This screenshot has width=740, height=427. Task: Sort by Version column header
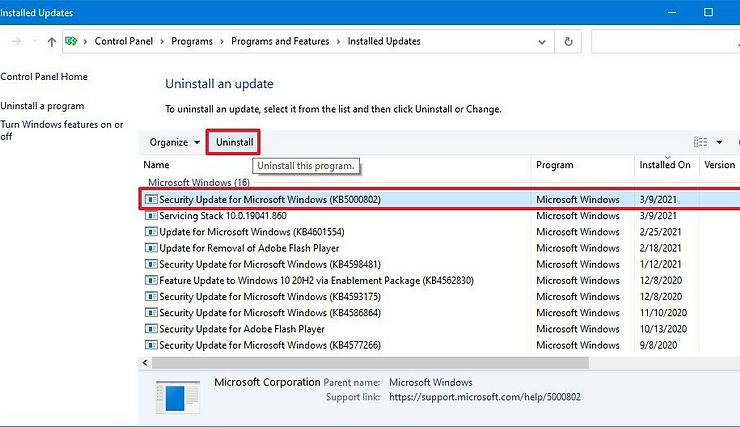[719, 165]
